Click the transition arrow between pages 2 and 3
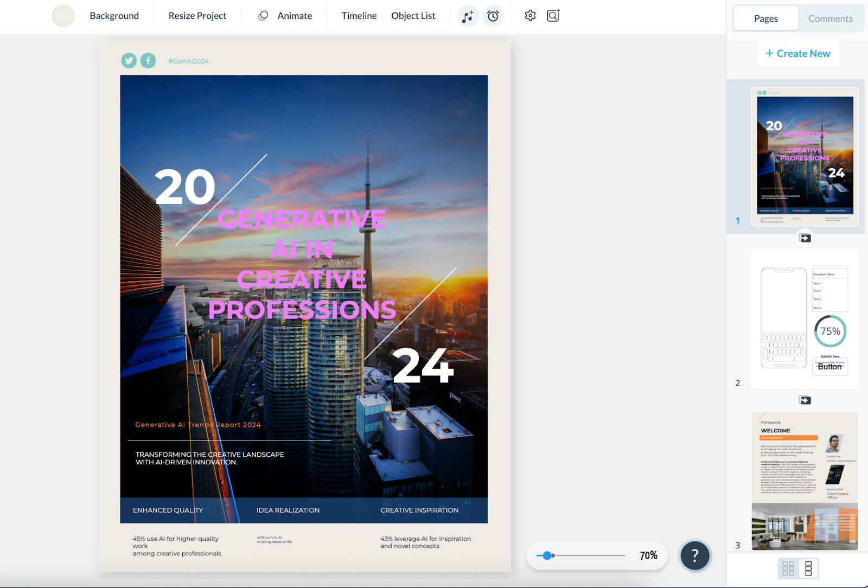This screenshot has height=588, width=868. pos(805,400)
